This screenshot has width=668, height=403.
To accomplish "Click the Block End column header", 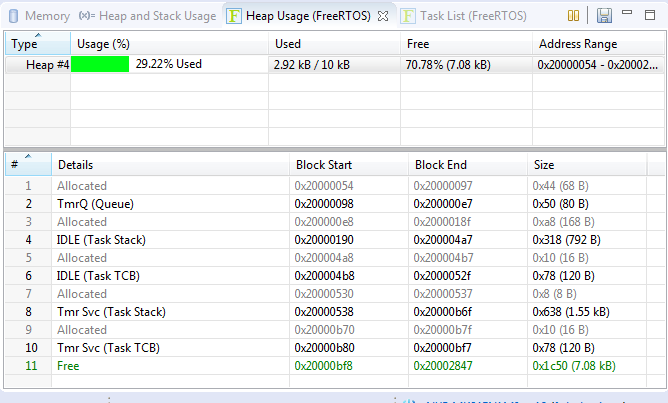I will pyautogui.click(x=467, y=164).
